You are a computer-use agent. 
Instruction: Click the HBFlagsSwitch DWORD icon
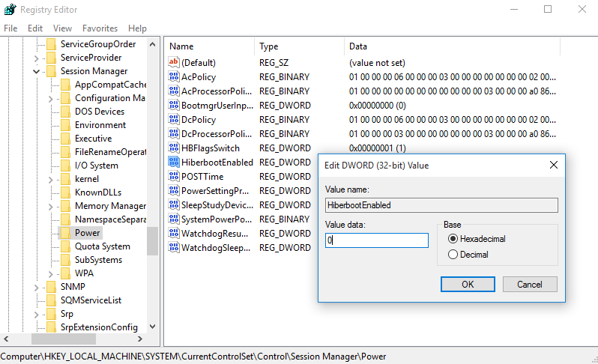click(174, 148)
